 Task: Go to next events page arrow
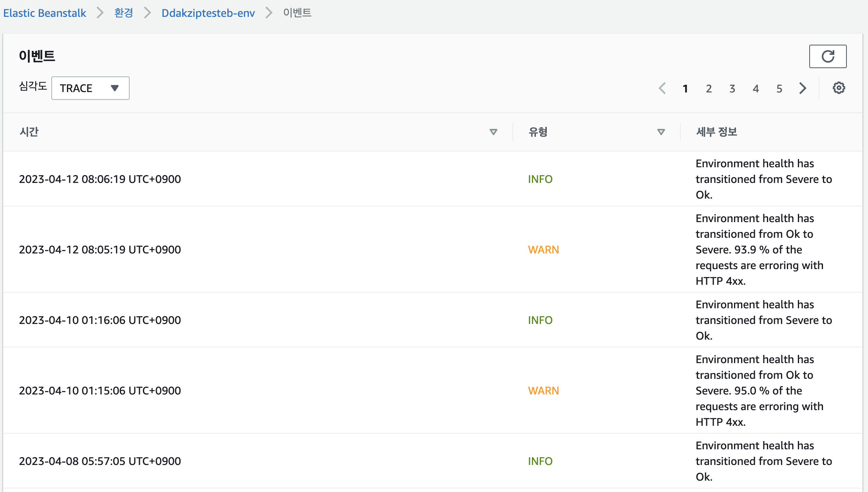pyautogui.click(x=803, y=89)
